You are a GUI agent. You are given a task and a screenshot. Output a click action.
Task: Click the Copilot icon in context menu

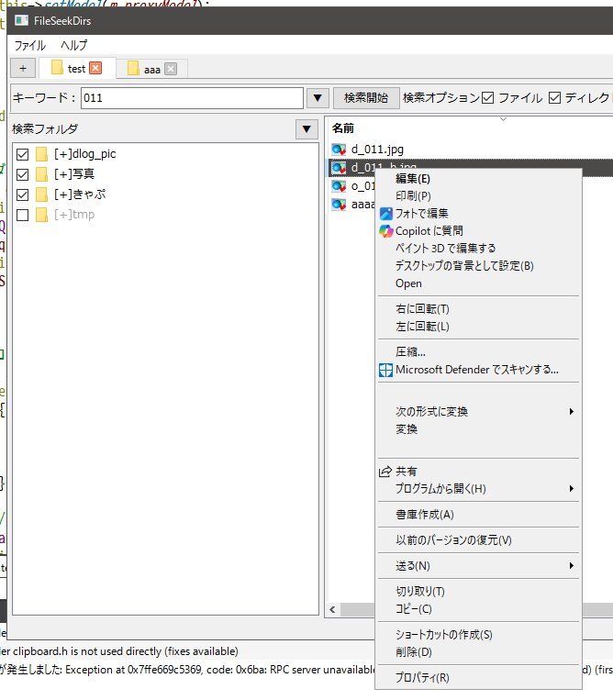386,230
